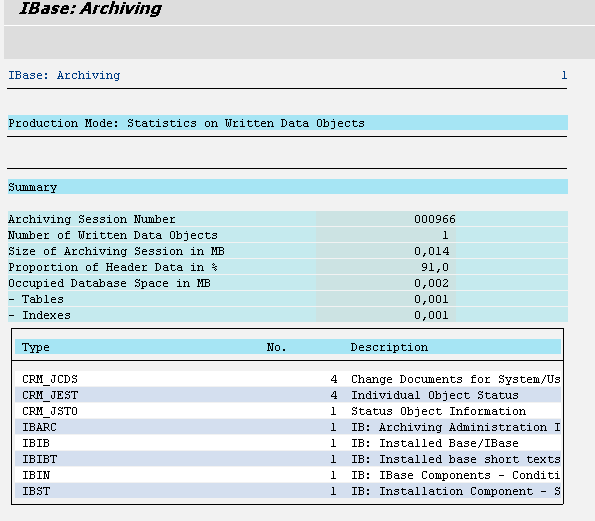The image size is (595, 521).
Task: Click the blue IBase: Archiving list header
Action: coord(64,75)
